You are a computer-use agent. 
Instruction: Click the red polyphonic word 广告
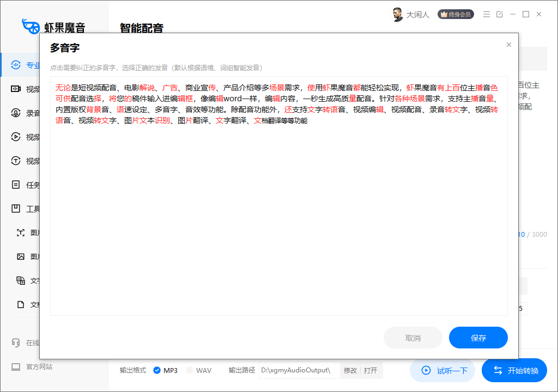pos(170,88)
